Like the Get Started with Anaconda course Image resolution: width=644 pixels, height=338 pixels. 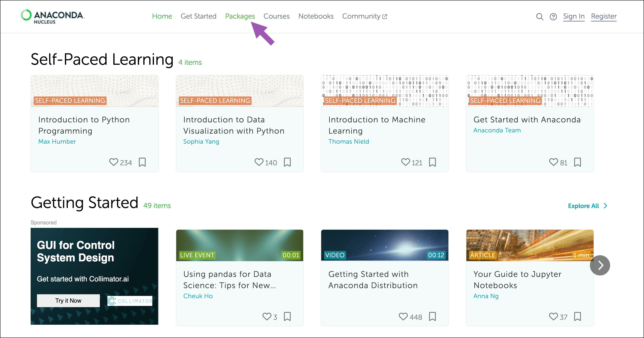tap(553, 162)
